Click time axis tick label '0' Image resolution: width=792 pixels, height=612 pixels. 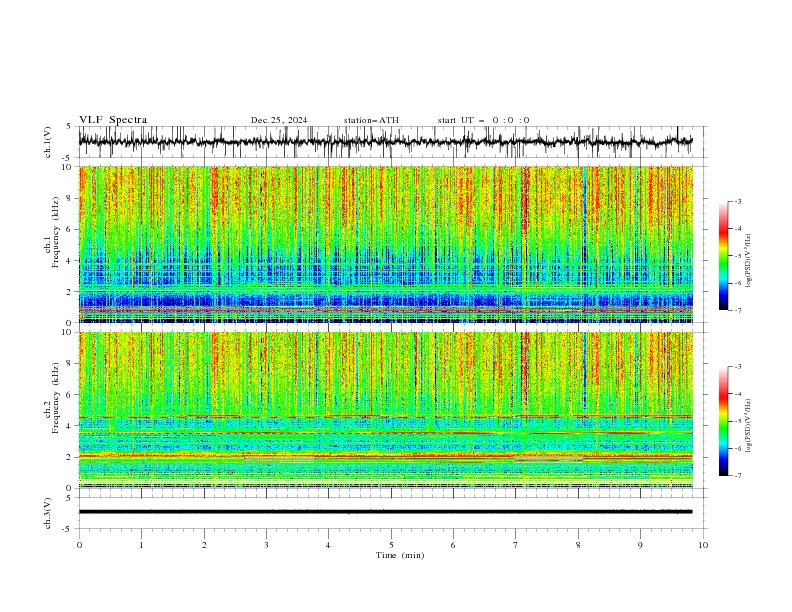(79, 545)
